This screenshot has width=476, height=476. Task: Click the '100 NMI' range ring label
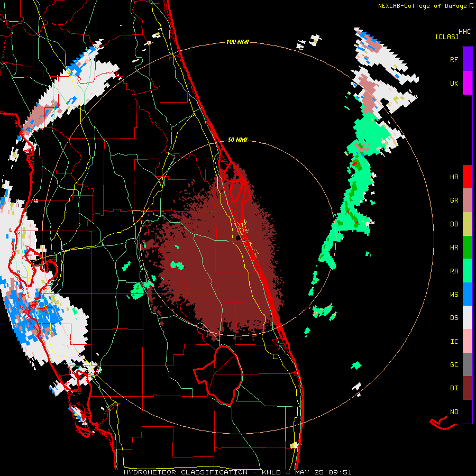(237, 42)
